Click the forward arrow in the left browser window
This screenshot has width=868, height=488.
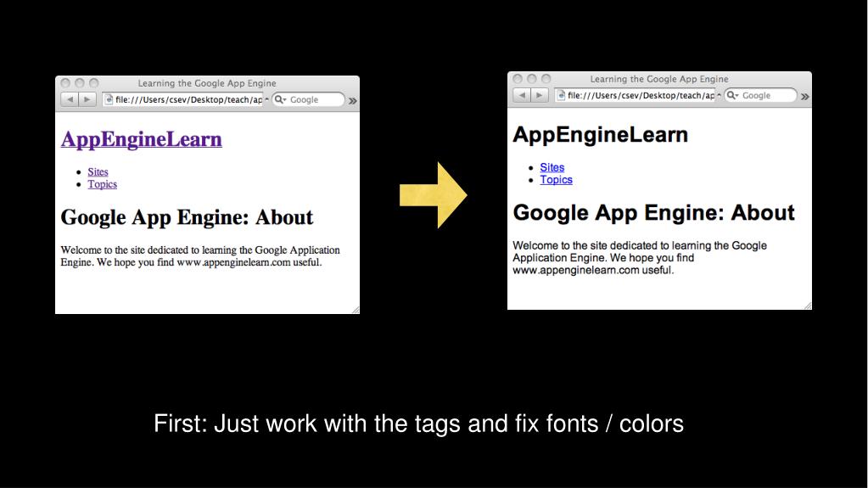pos(87,99)
